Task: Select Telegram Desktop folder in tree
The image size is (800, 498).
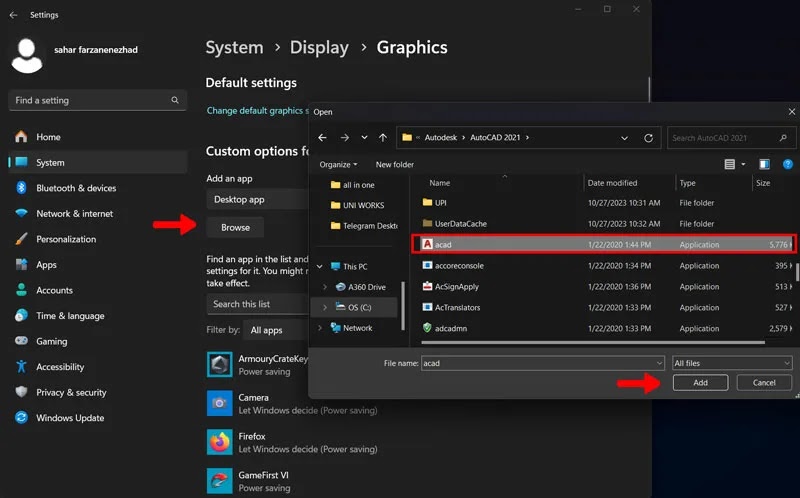Action: [x=364, y=226]
